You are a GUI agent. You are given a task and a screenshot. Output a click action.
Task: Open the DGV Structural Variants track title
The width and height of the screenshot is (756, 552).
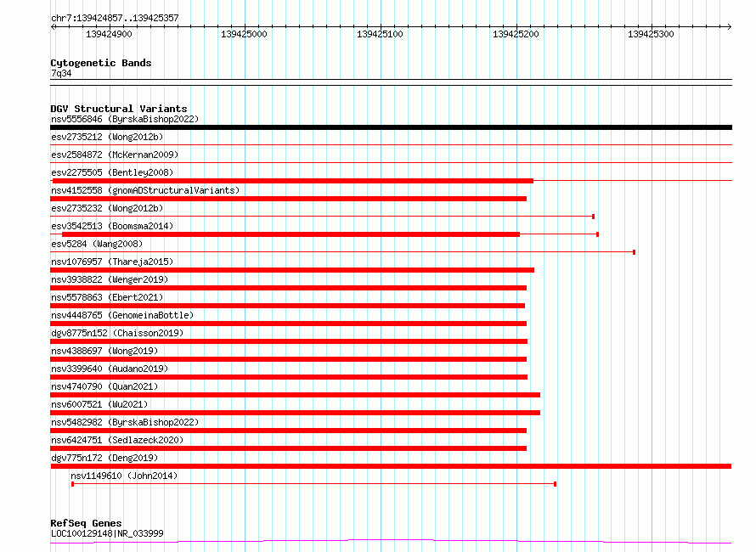[119, 109]
